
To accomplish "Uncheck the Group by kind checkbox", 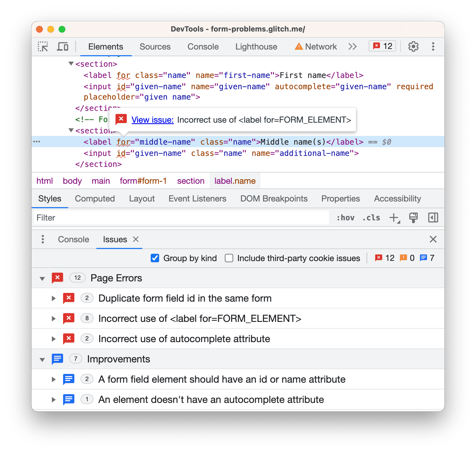I will [x=155, y=258].
